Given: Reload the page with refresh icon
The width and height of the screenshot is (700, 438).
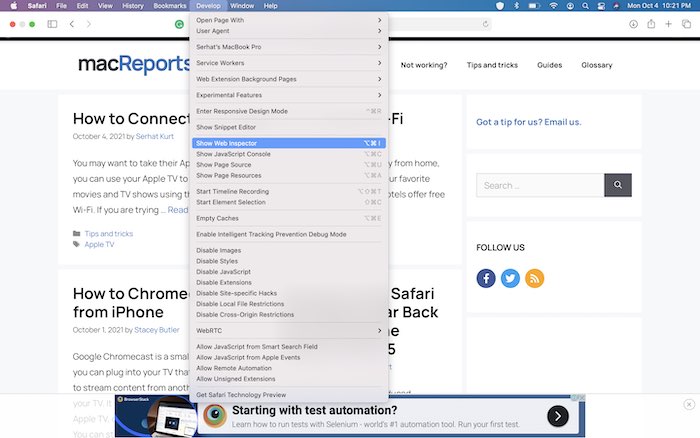Looking at the screenshot, I should [485, 24].
